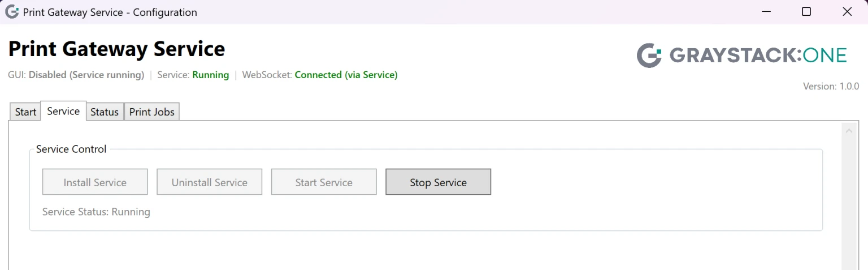Close the Print Gateway Service window
This screenshot has height=270, width=868.
847,12
